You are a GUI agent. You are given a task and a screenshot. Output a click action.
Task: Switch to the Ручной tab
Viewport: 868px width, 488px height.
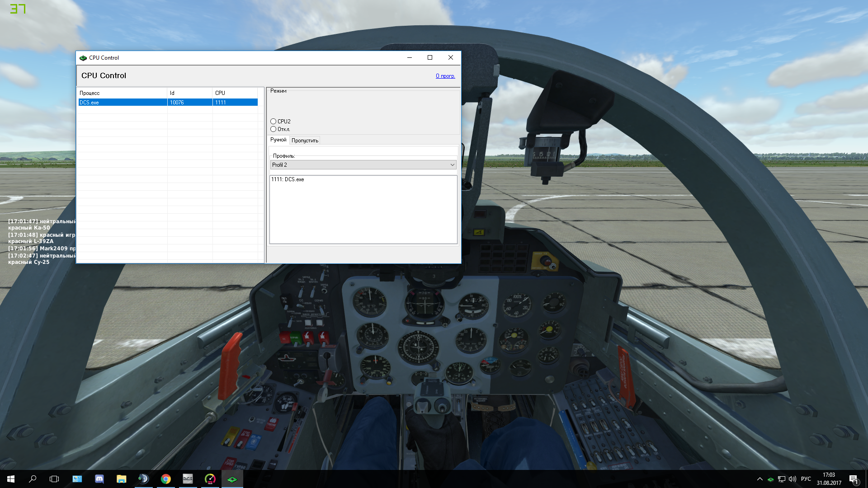(278, 140)
